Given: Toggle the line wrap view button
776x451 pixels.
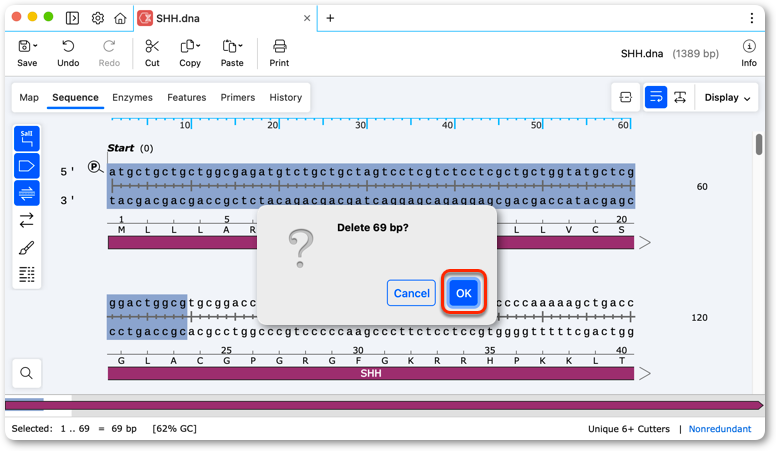Looking at the screenshot, I should [656, 98].
